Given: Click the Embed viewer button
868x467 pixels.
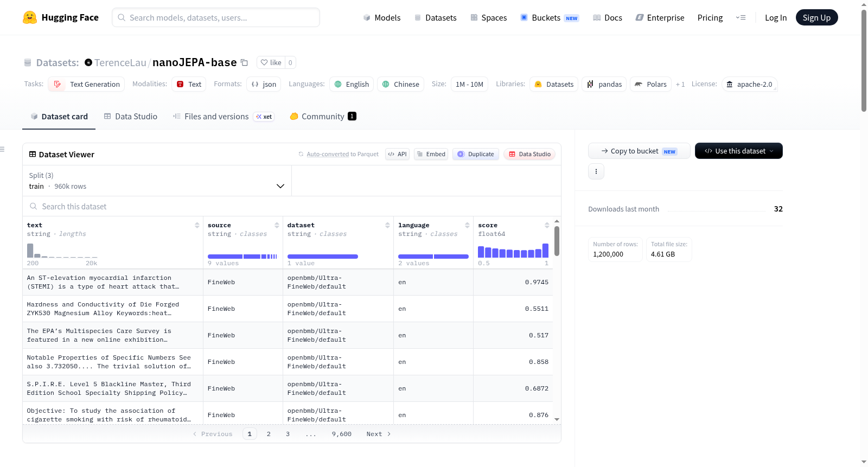Looking at the screenshot, I should pos(431,154).
